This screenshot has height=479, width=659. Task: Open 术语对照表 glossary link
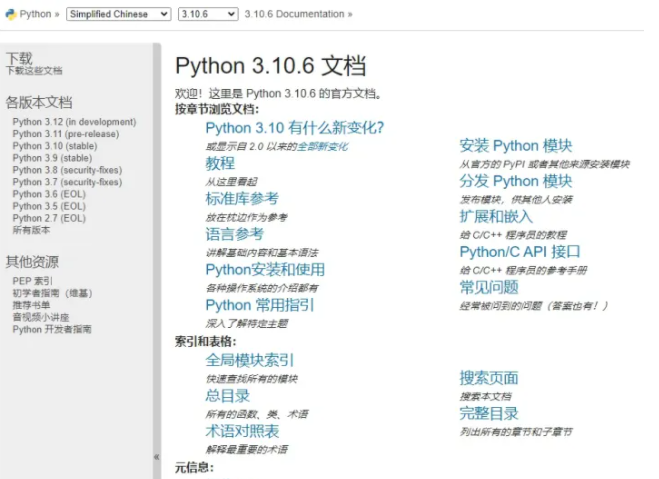pyautogui.click(x=242, y=431)
